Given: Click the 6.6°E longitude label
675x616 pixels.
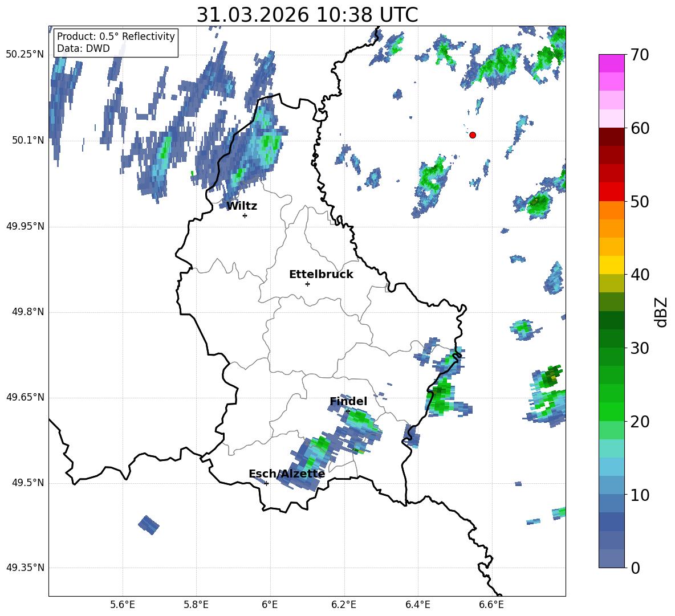Looking at the screenshot, I should [x=491, y=605].
